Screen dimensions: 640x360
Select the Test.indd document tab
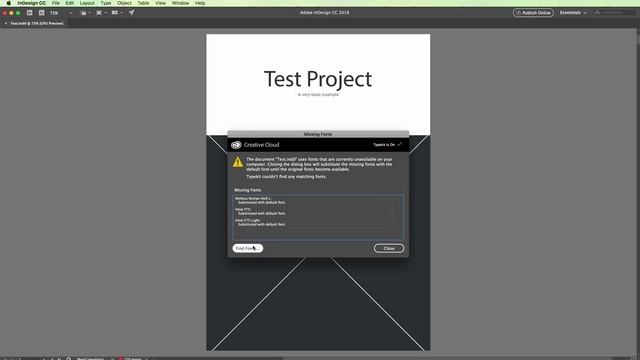pyautogui.click(x=37, y=23)
